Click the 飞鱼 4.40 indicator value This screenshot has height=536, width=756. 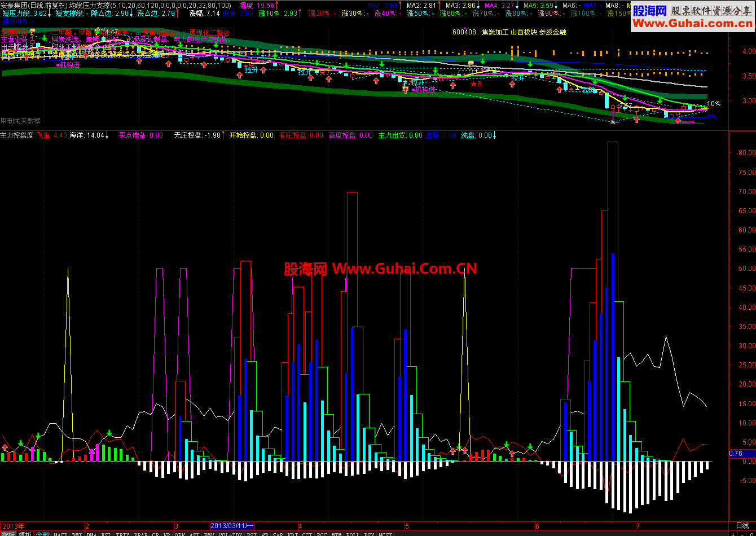click(x=52, y=135)
